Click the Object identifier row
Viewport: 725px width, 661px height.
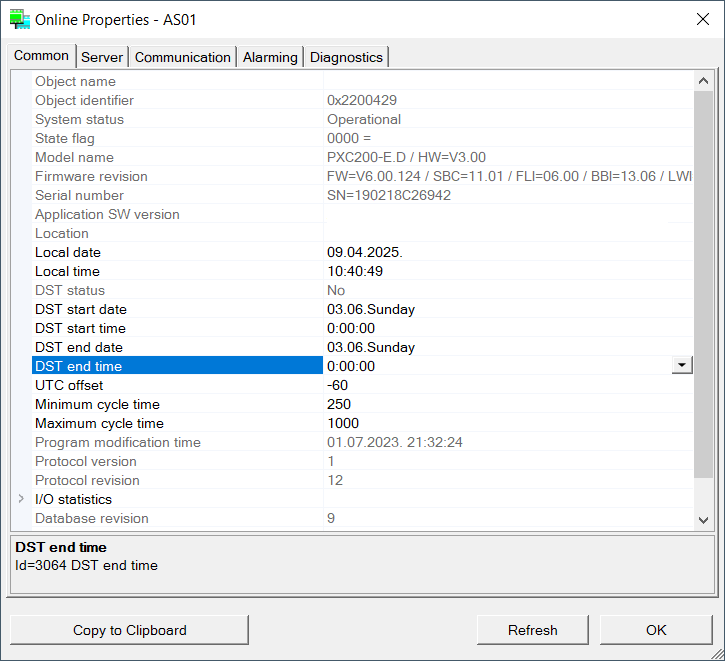pyautogui.click(x=362, y=100)
